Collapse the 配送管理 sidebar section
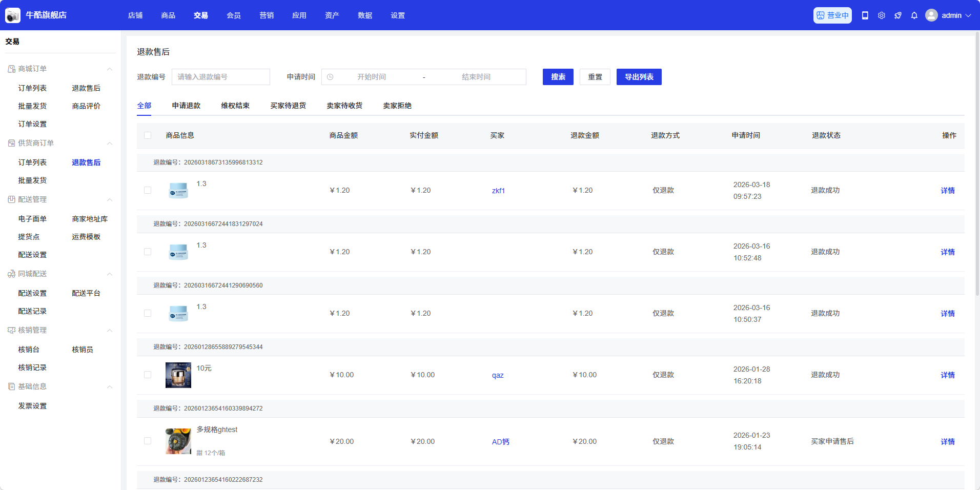 point(109,199)
